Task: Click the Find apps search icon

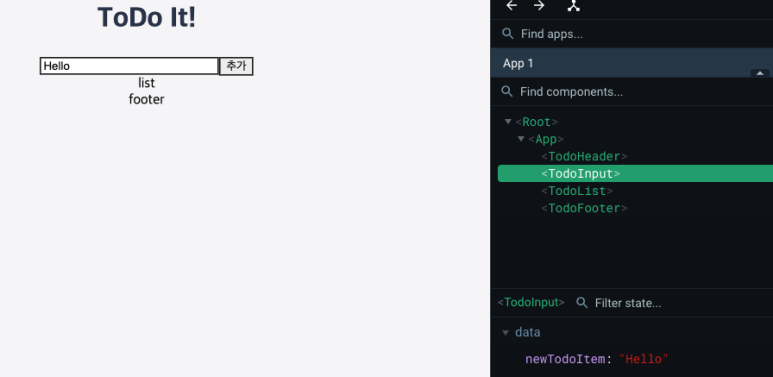Action: pos(507,34)
